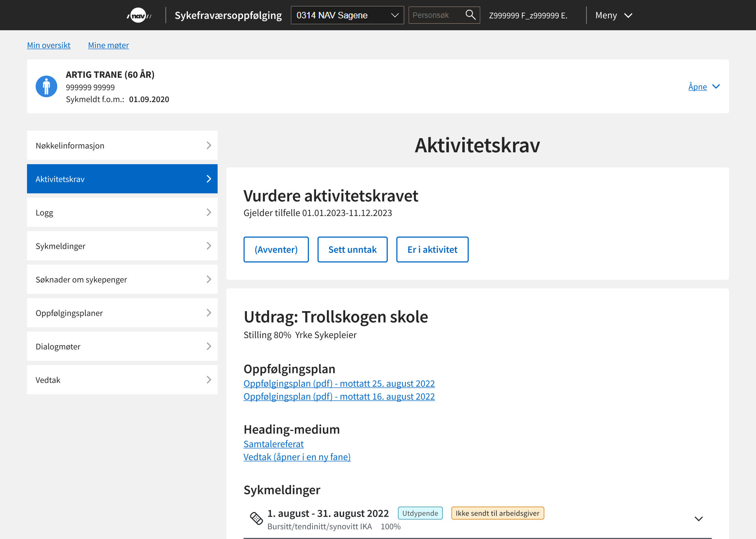Screen dimensions: 756x539
Task: Click the search magnifier icon
Action: click(x=471, y=15)
